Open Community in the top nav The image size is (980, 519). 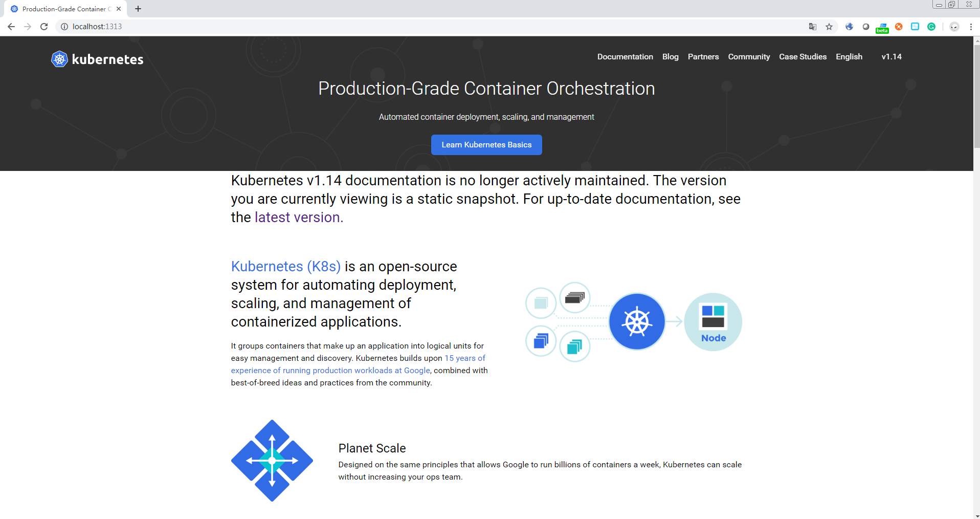coord(749,57)
